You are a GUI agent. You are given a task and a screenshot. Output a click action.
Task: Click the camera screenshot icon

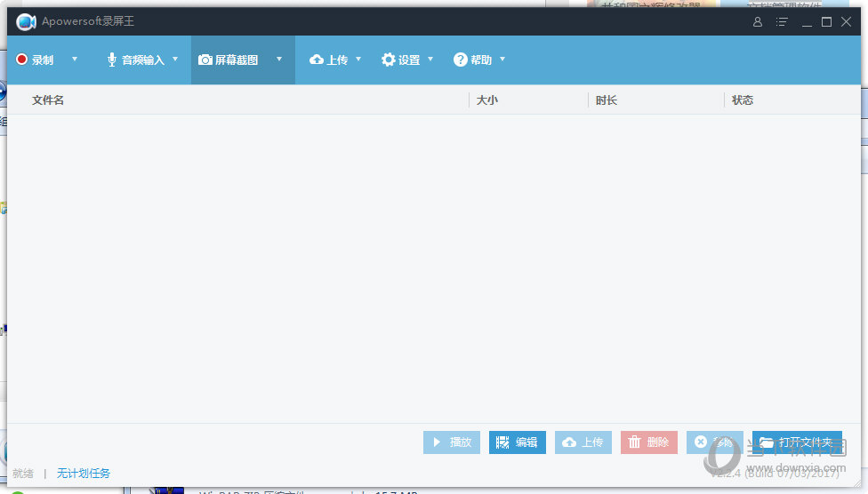205,60
